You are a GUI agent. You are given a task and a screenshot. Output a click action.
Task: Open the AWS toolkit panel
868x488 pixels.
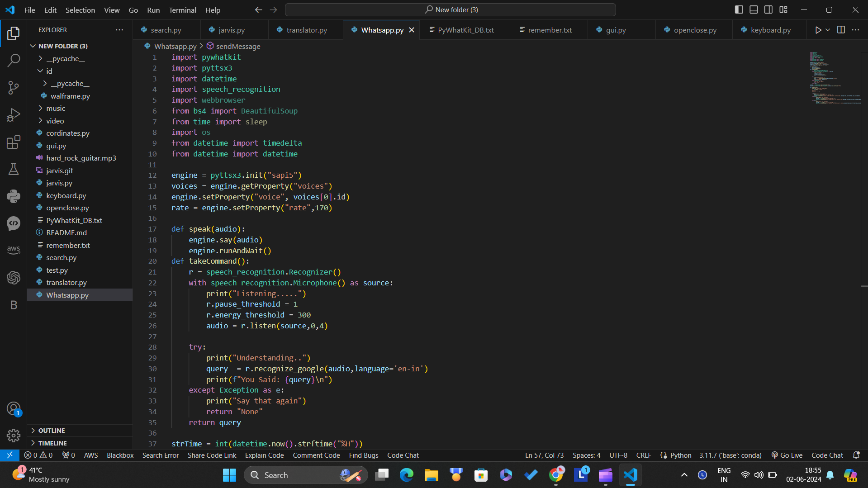click(x=14, y=250)
